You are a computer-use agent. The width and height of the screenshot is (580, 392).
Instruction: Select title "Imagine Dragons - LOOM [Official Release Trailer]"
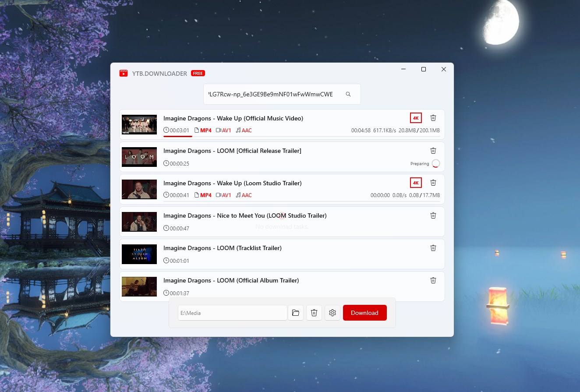pyautogui.click(x=232, y=151)
